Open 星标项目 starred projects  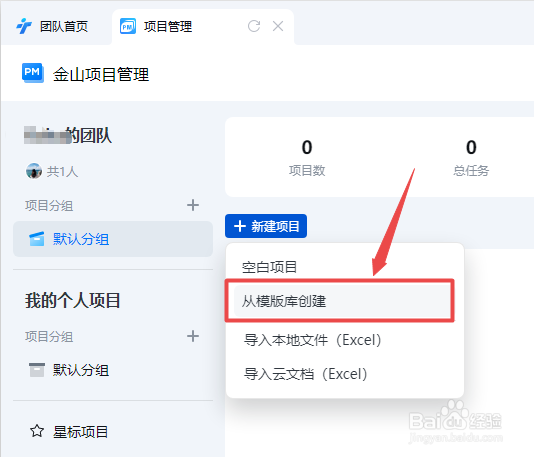pos(80,432)
